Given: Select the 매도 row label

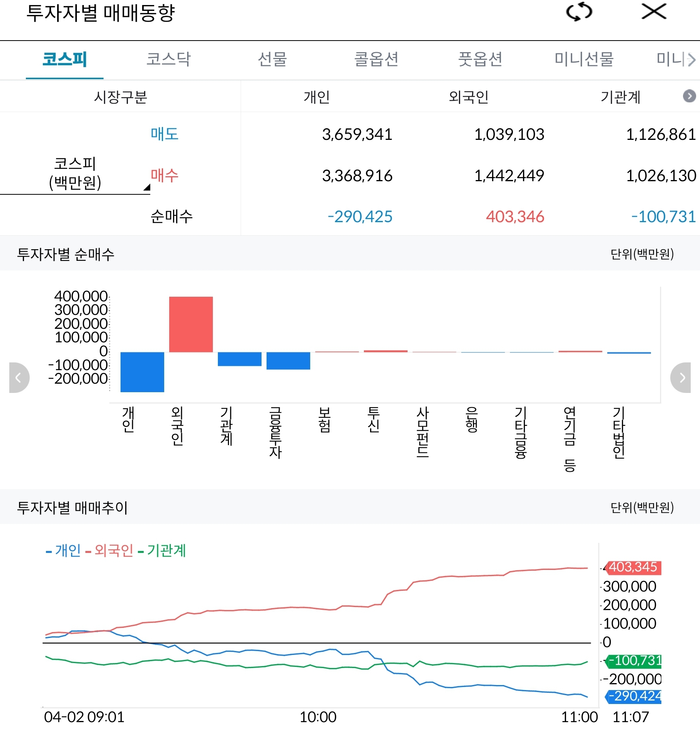Looking at the screenshot, I should click(x=164, y=134).
